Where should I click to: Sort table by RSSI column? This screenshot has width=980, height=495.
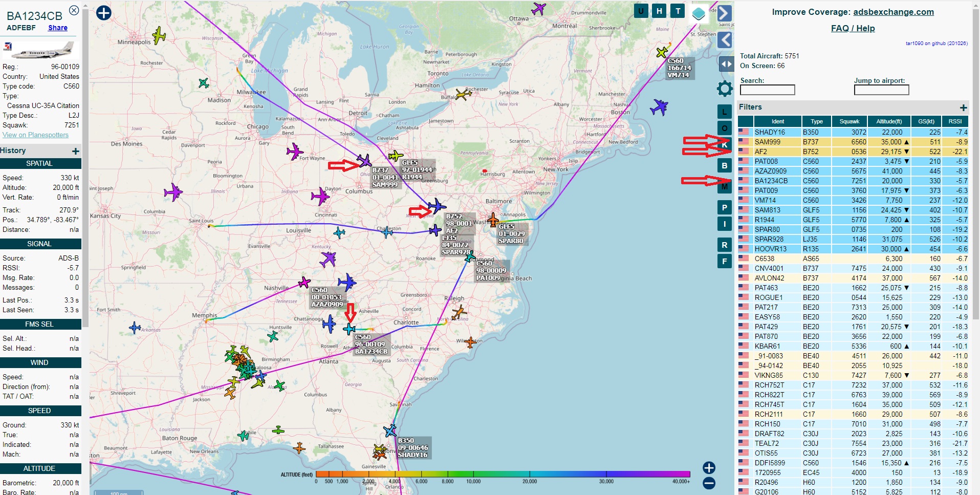click(x=955, y=121)
